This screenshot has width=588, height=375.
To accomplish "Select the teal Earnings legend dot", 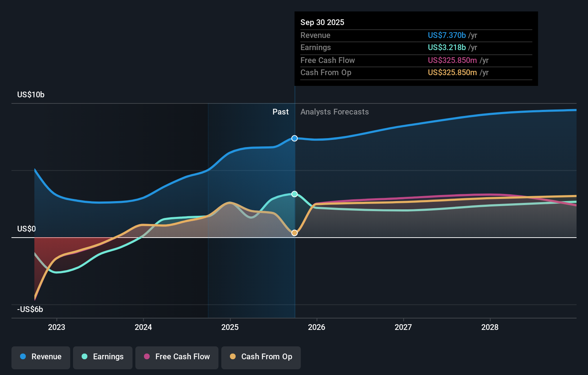I will pos(84,357).
